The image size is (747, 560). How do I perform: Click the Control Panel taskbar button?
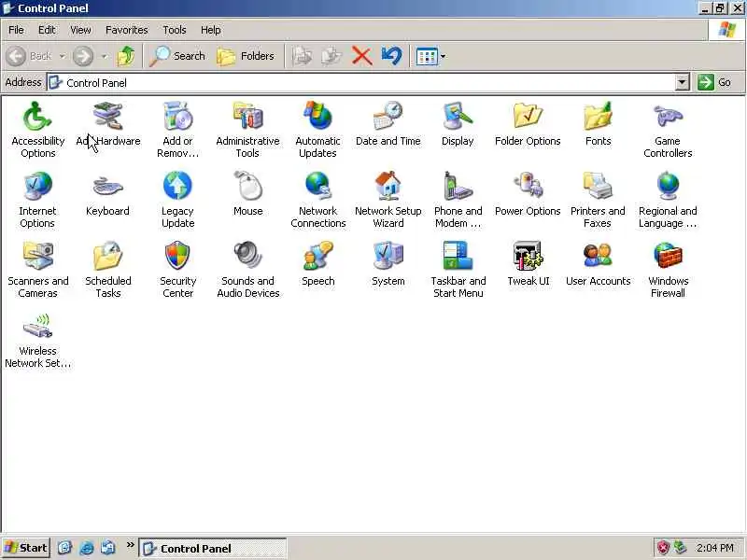point(213,549)
